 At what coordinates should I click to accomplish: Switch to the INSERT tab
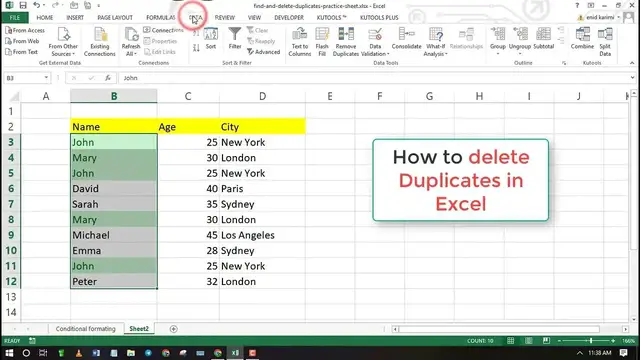(x=75, y=18)
